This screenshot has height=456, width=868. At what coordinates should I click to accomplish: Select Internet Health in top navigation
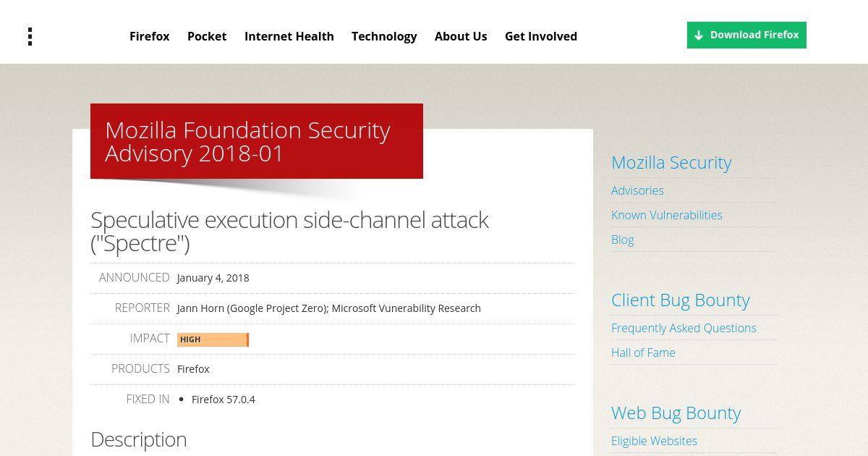[x=289, y=36]
